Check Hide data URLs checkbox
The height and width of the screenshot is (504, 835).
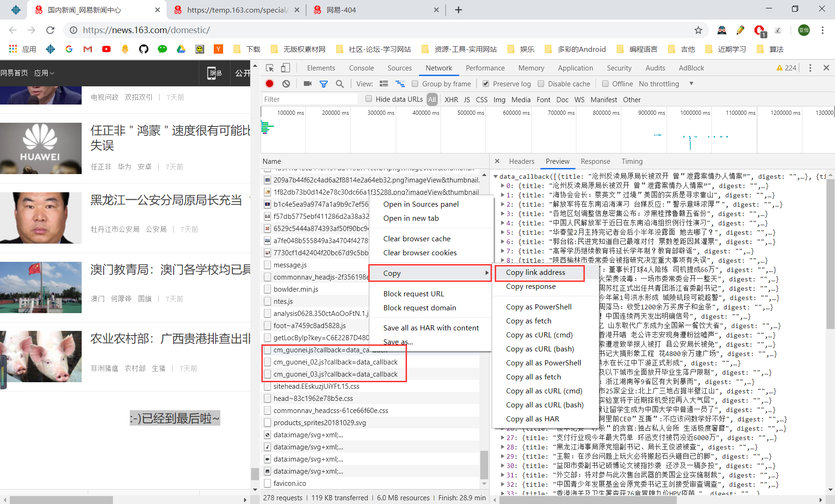click(x=369, y=98)
